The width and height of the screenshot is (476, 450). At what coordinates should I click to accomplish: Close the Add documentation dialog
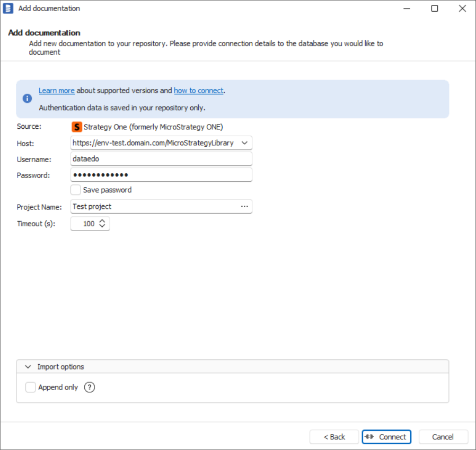point(462,8)
